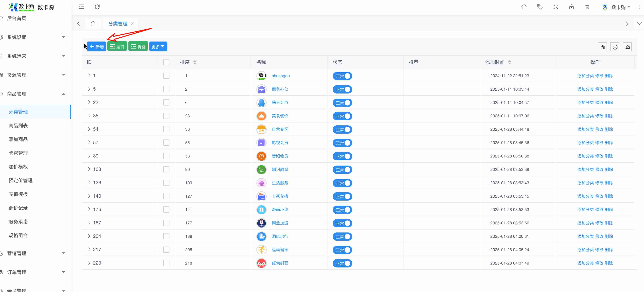Click the lock screen icon
This screenshot has width=644, height=292.
pos(571,7)
